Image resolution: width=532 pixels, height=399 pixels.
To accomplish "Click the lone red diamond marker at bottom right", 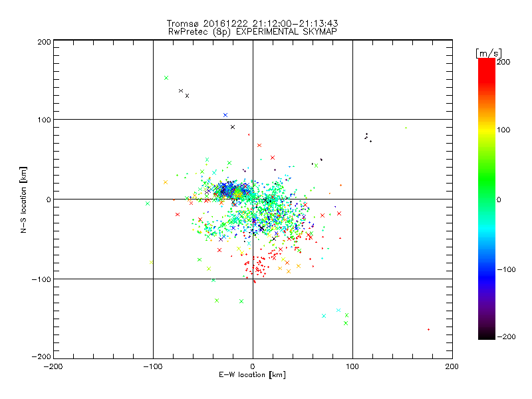I will 428,329.
